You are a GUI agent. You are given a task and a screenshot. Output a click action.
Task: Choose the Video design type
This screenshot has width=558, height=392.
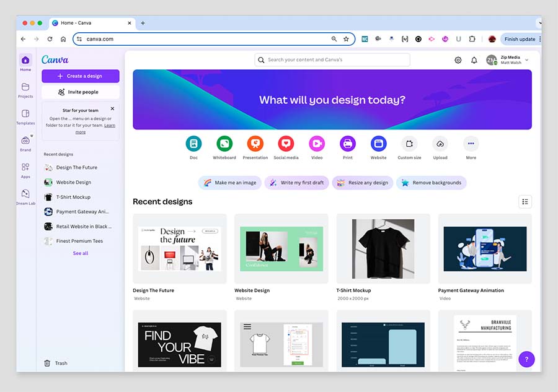(x=317, y=144)
